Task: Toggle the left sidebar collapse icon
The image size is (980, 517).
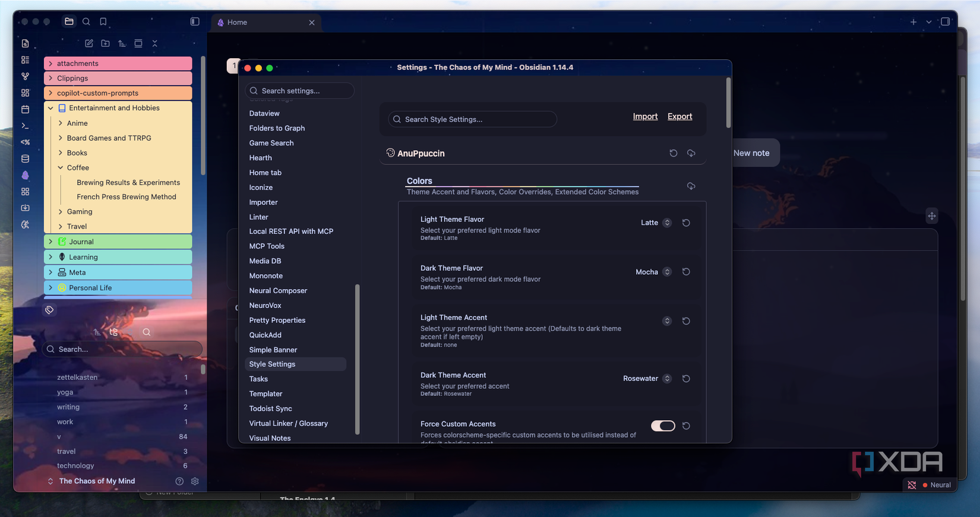Action: [195, 21]
